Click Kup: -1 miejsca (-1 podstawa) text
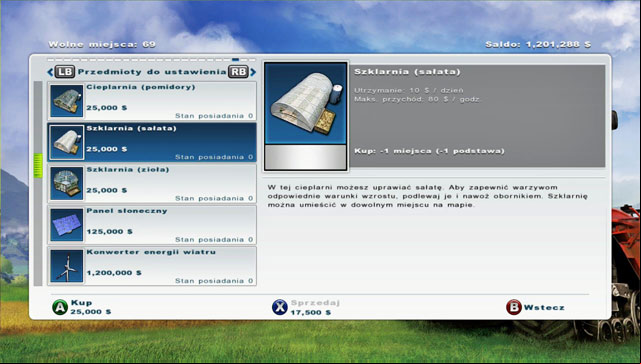Screen dimensions: 641x364 click(429, 151)
